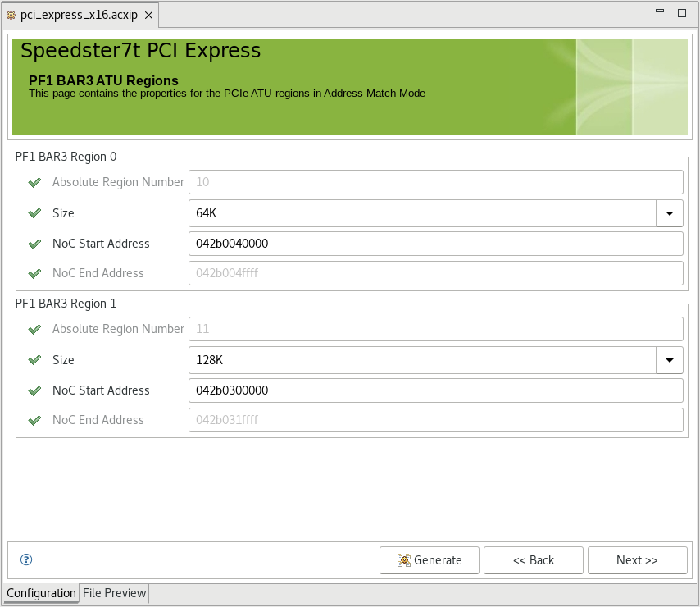Open the Region 0 Size dropdown arrow
This screenshot has height=607, width=700.
[x=670, y=213]
